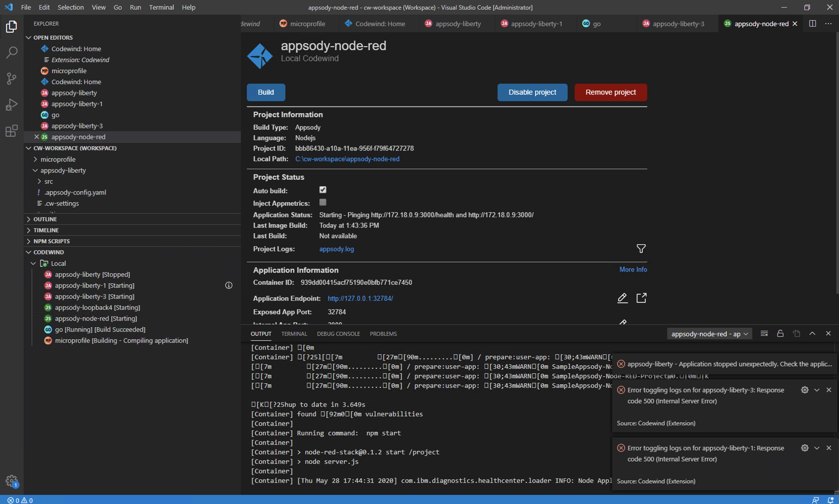Click the feedback icon in status bar
Viewport: 839px width, 504px height.
[x=815, y=500]
